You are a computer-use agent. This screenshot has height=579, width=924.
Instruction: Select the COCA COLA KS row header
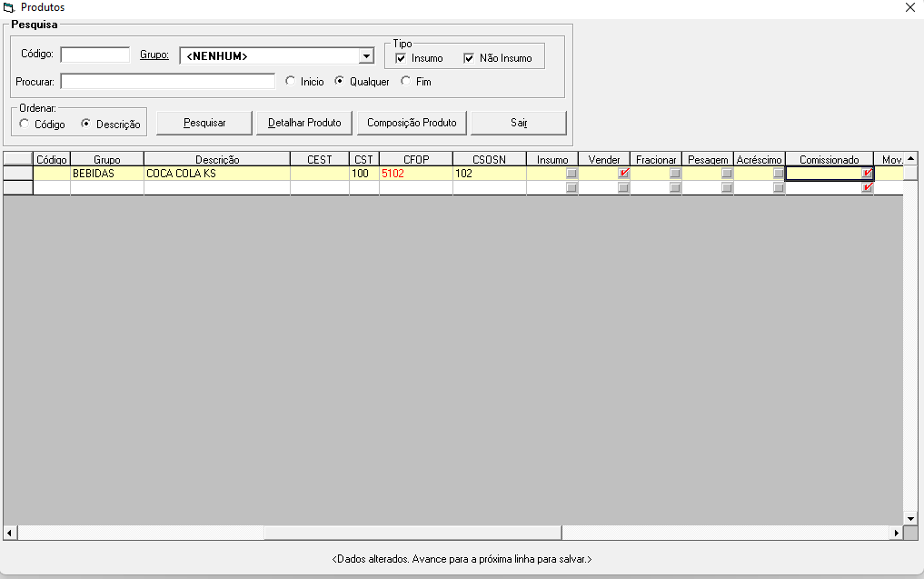coord(17,174)
